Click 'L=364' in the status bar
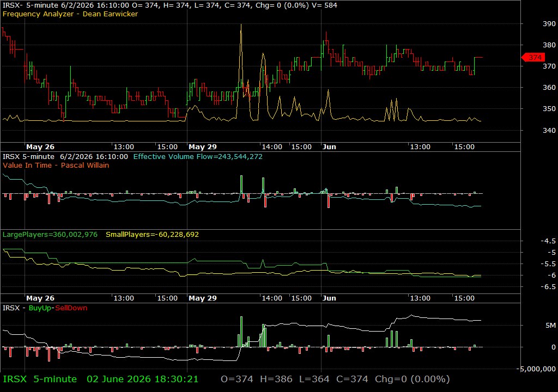Viewport: 558px width, 392px height. pos(314,379)
